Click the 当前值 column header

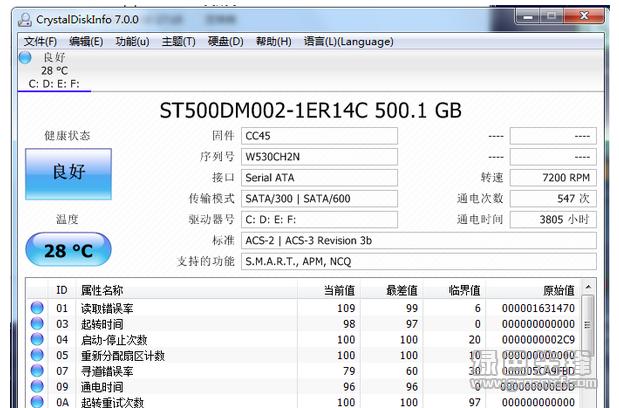click(328, 290)
